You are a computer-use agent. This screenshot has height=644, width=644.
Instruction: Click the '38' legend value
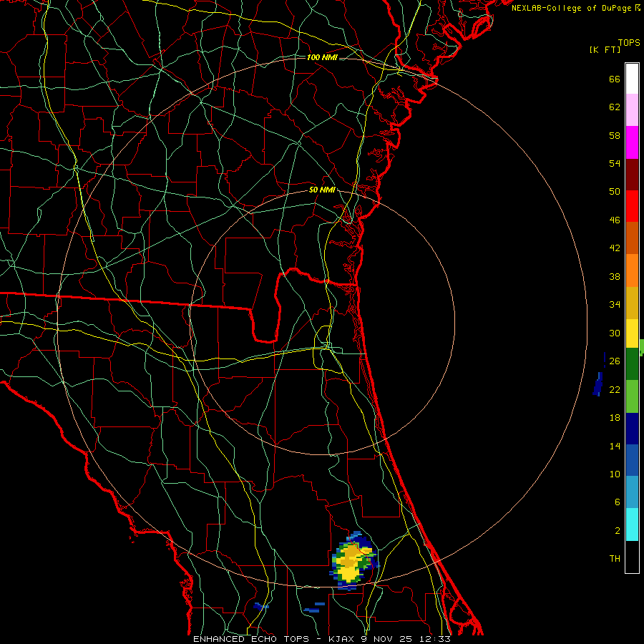tap(615, 276)
